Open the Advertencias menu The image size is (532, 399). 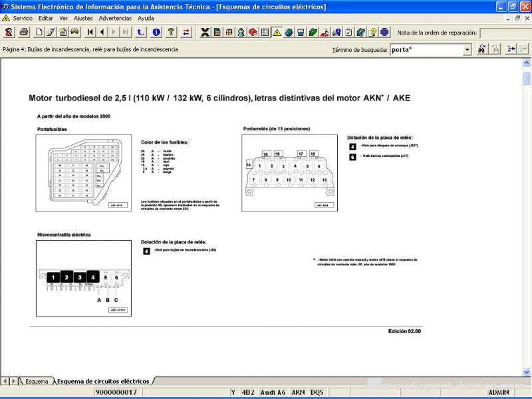(x=115, y=19)
